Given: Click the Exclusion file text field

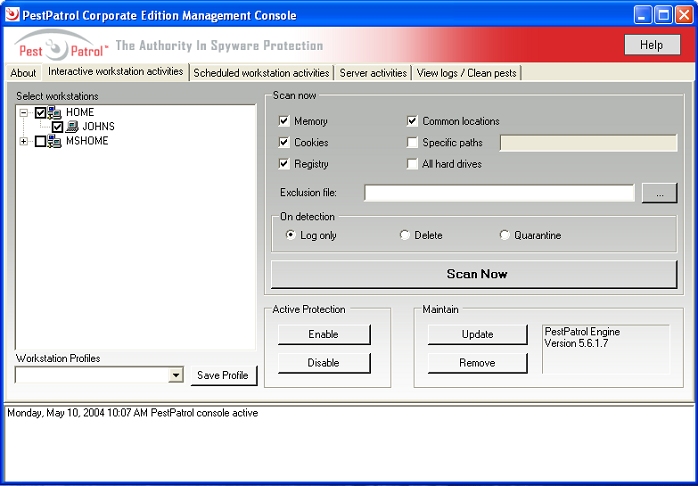Looking at the screenshot, I should pos(499,193).
